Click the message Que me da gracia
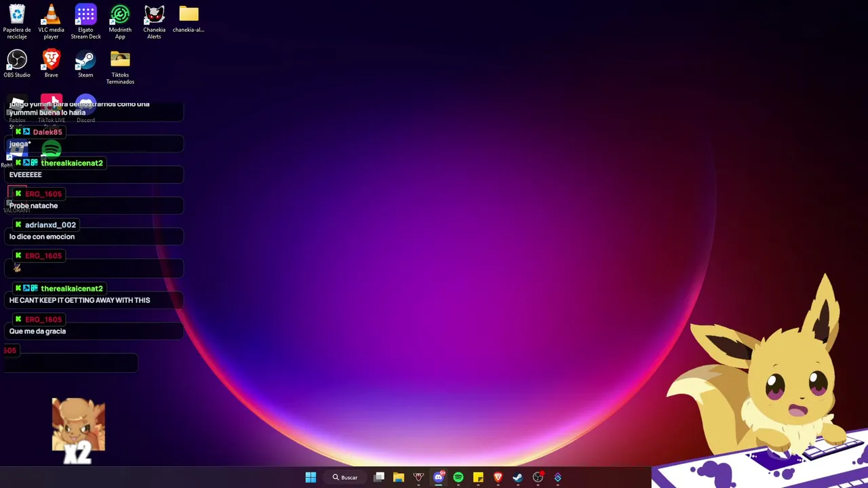868x488 pixels. 37,331
